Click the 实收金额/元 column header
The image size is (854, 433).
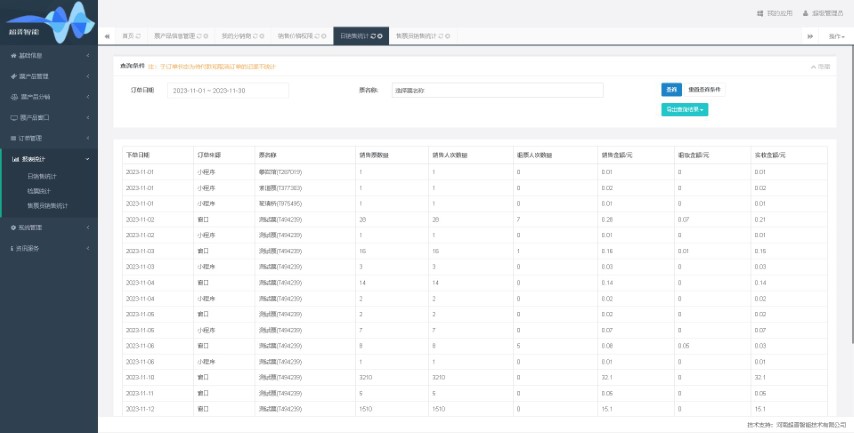[789, 155]
